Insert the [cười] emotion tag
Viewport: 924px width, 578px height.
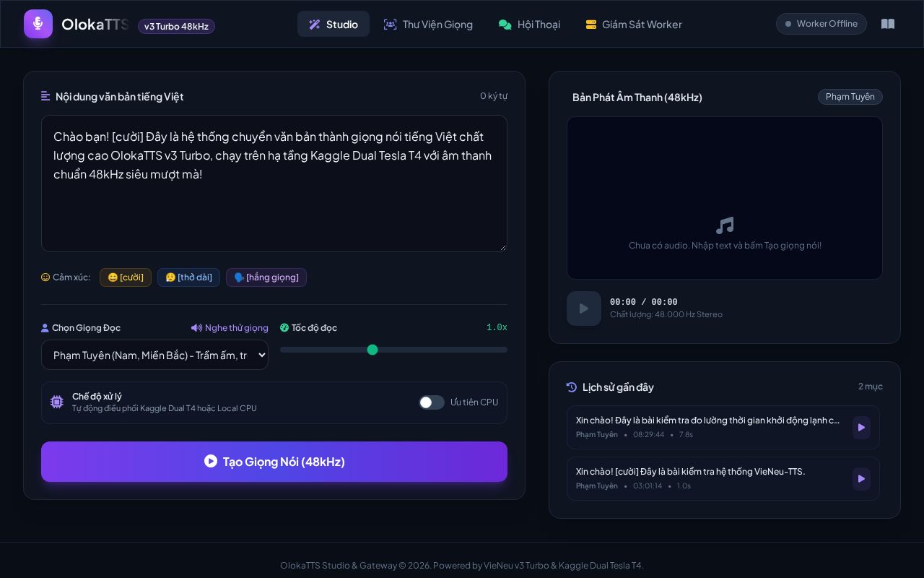point(126,277)
